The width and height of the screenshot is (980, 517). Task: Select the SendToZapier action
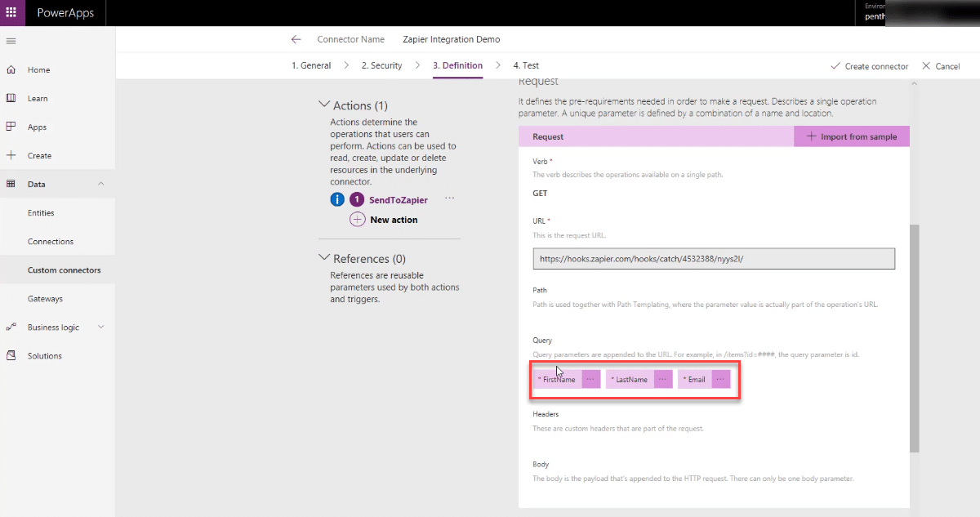(398, 200)
